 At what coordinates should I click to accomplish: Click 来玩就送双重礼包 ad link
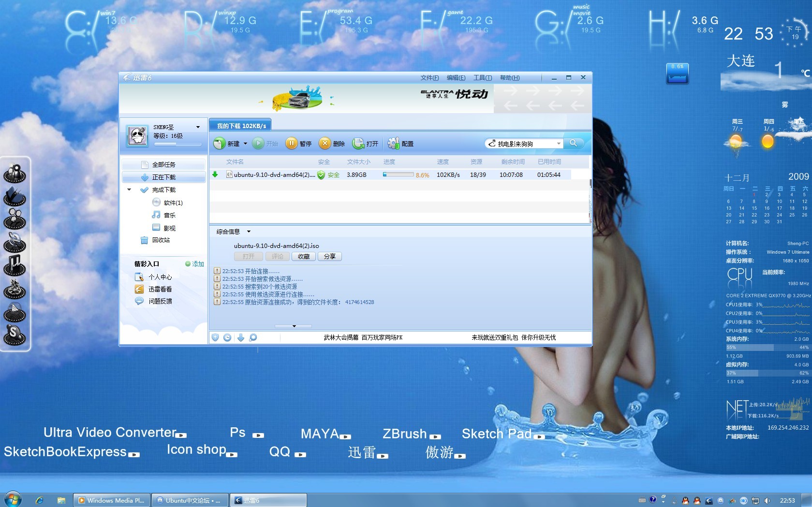[514, 337]
